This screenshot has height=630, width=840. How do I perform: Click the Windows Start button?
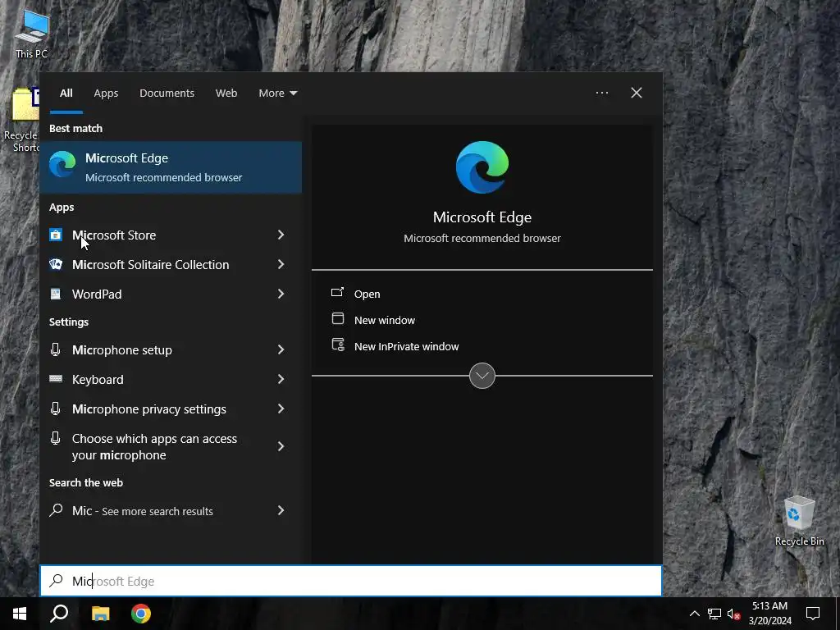pos(20,614)
